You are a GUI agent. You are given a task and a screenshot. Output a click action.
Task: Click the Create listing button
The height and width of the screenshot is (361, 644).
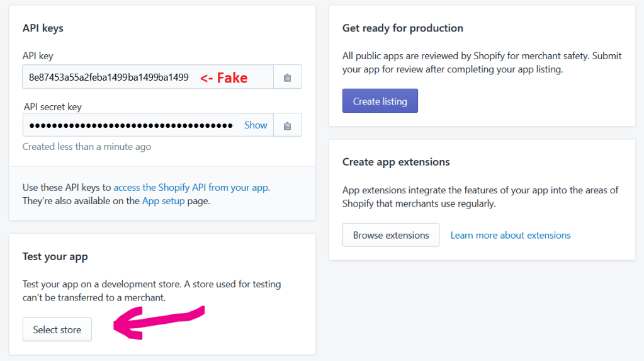380,101
